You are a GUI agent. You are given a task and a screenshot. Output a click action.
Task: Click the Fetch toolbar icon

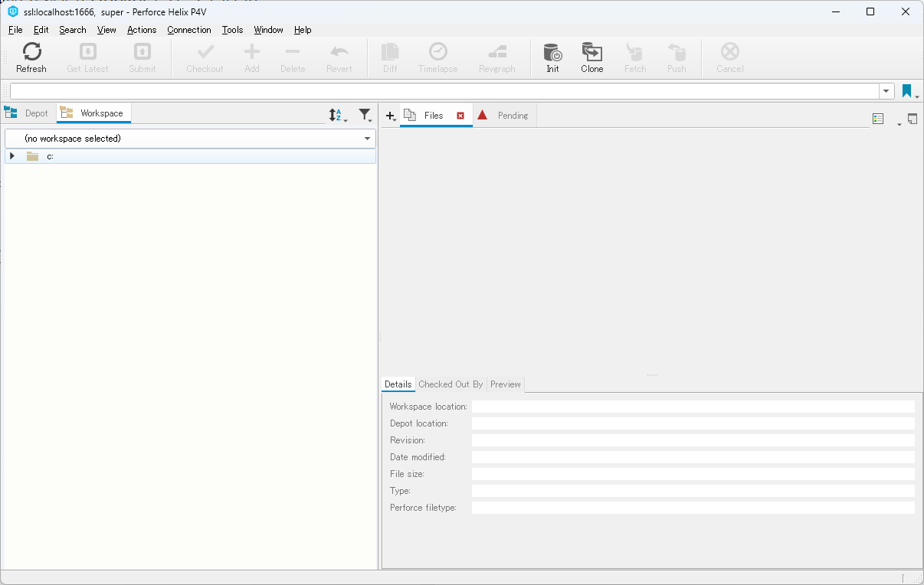(635, 51)
